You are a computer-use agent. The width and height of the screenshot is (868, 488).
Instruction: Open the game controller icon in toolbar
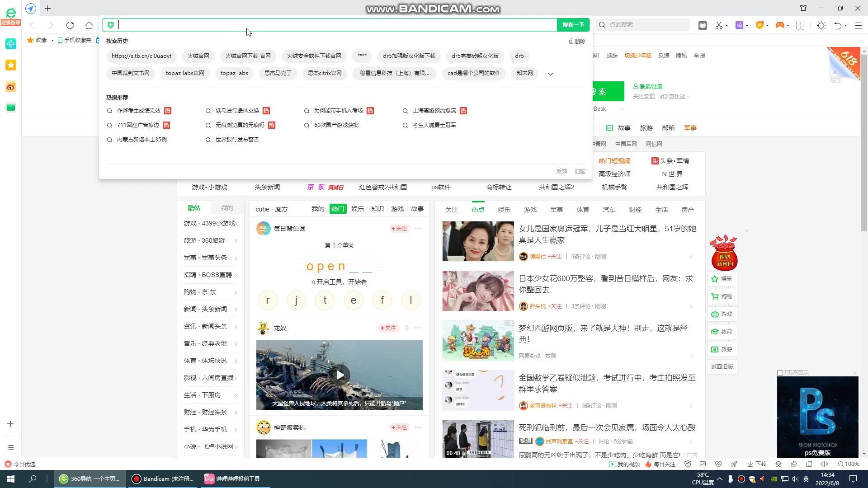coord(780,25)
